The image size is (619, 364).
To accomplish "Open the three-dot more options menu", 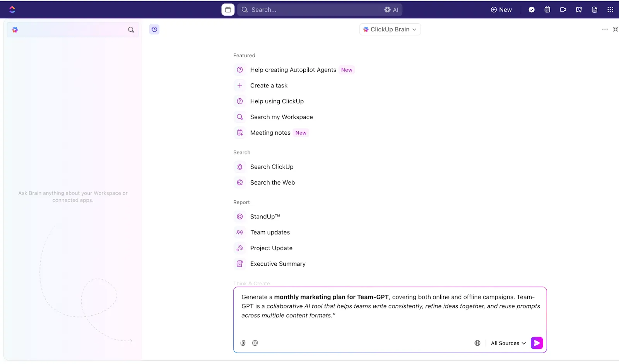I will (605, 29).
